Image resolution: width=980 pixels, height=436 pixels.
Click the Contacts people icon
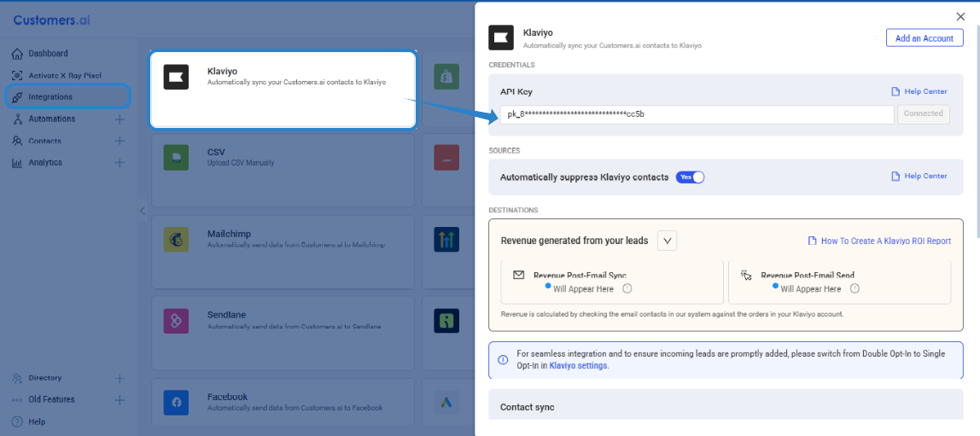pyautogui.click(x=17, y=141)
